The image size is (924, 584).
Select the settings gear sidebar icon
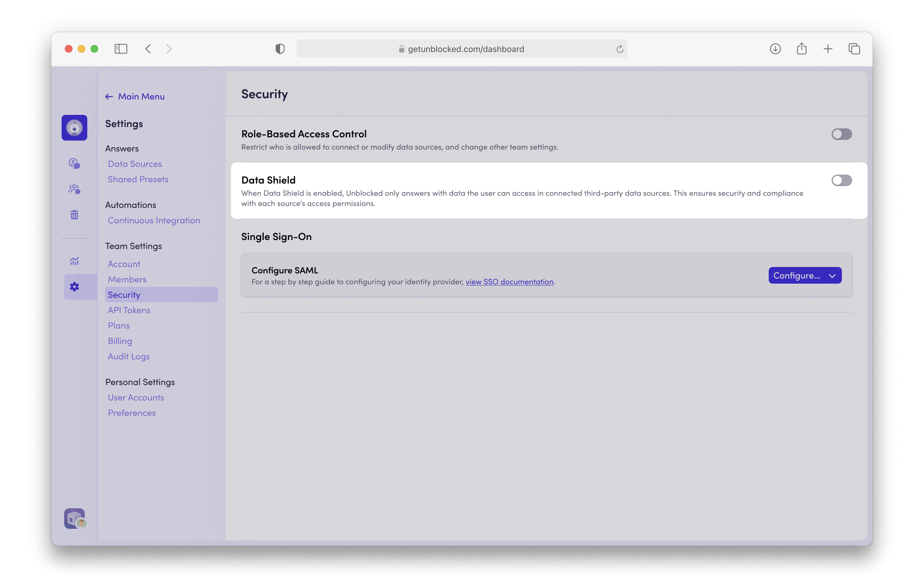(x=74, y=287)
